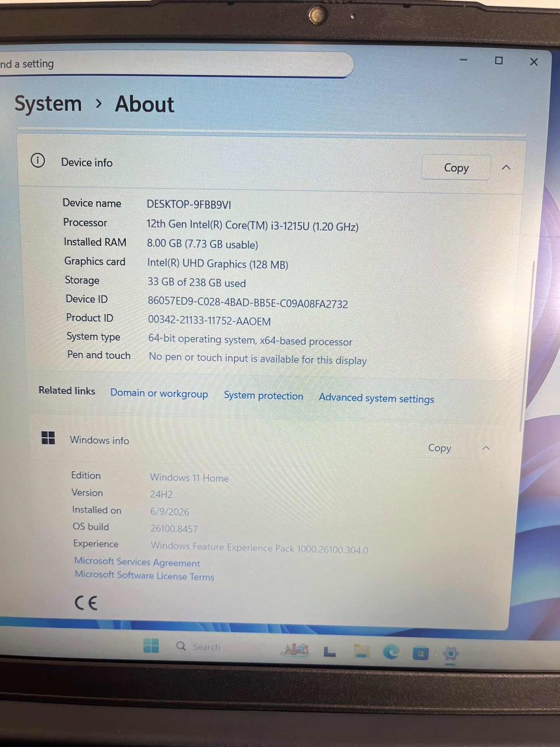The image size is (560, 747).
Task: Click the Installed RAM label
Action: pos(95,242)
